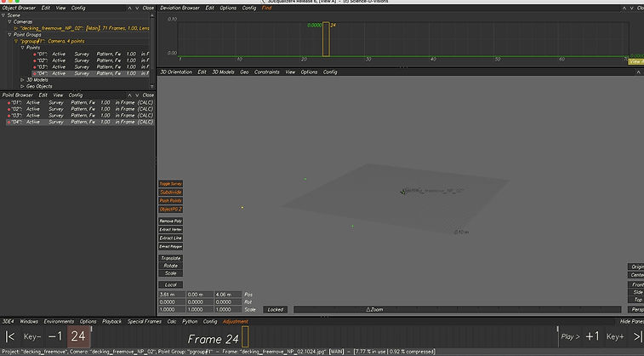Close the Point Browser pane
This screenshot has height=356, width=644.
[x=148, y=95]
